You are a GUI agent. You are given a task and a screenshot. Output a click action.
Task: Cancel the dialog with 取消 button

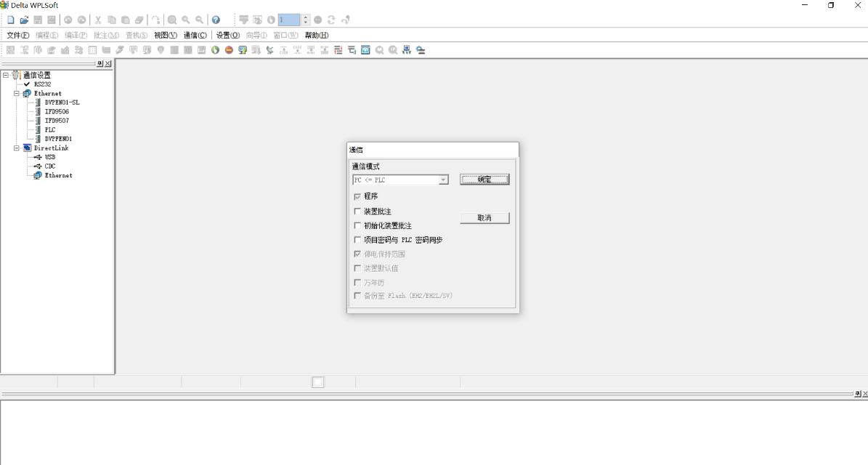[x=484, y=217]
